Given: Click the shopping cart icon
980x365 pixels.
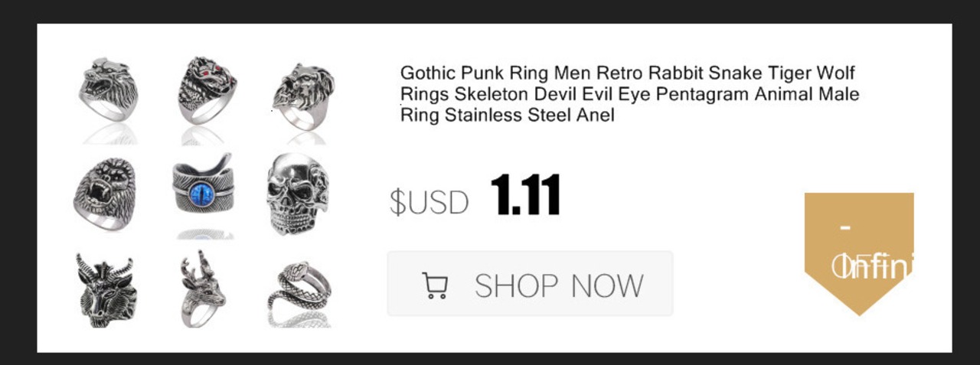Looking at the screenshot, I should (x=435, y=285).
